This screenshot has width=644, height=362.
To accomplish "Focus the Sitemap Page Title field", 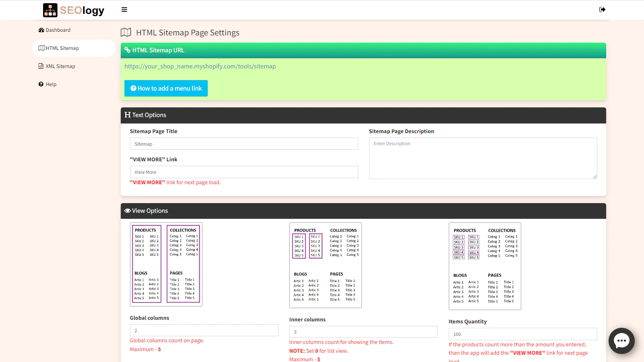I will point(244,144).
